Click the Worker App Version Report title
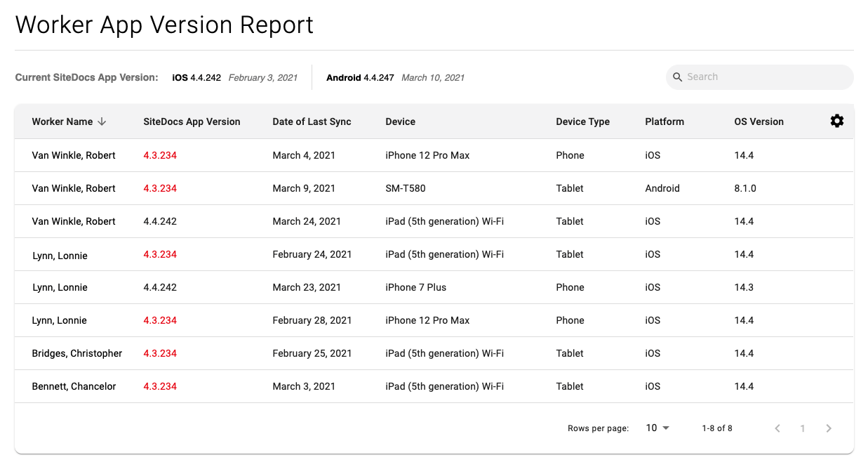Viewport: 868px width, 474px height. (x=164, y=25)
